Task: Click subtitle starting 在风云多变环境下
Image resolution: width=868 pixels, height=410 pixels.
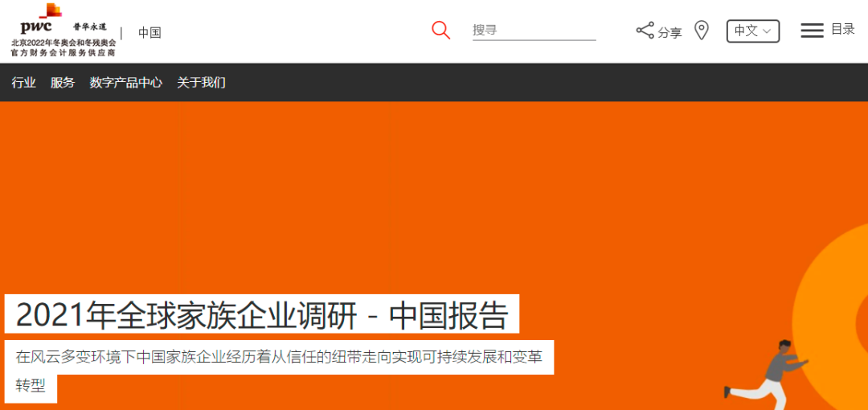Action: tap(279, 371)
